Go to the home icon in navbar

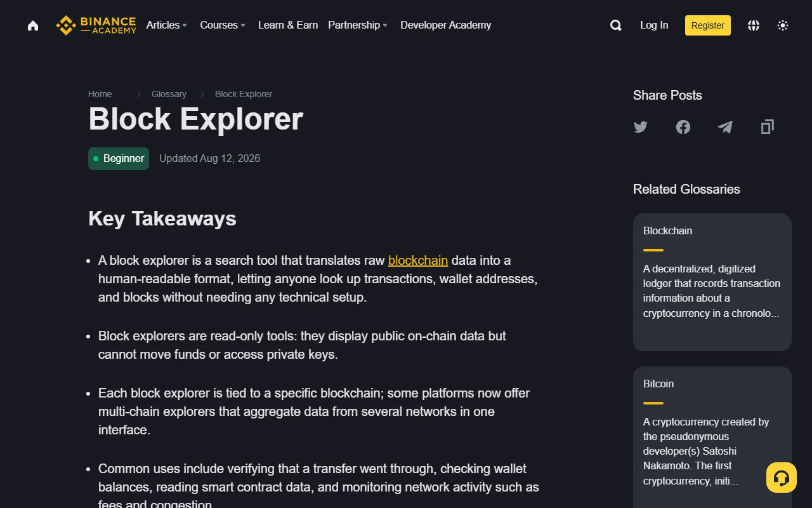[33, 25]
